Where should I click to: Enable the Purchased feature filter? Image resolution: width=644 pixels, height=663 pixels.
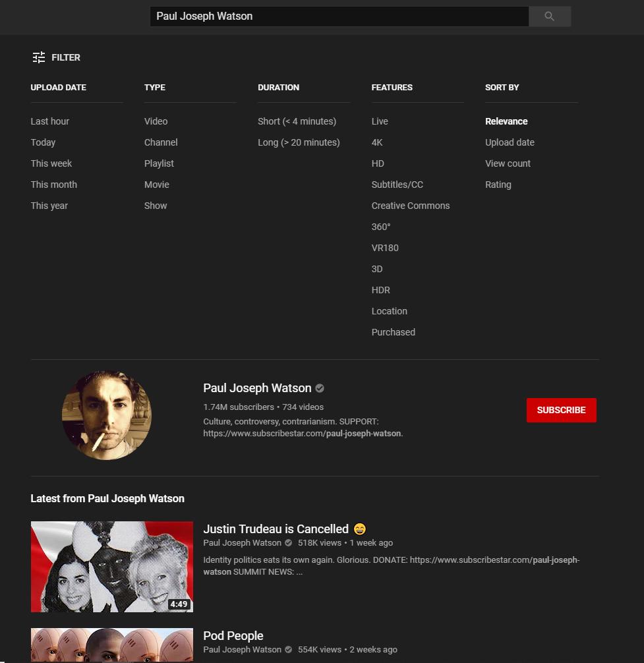click(x=394, y=333)
